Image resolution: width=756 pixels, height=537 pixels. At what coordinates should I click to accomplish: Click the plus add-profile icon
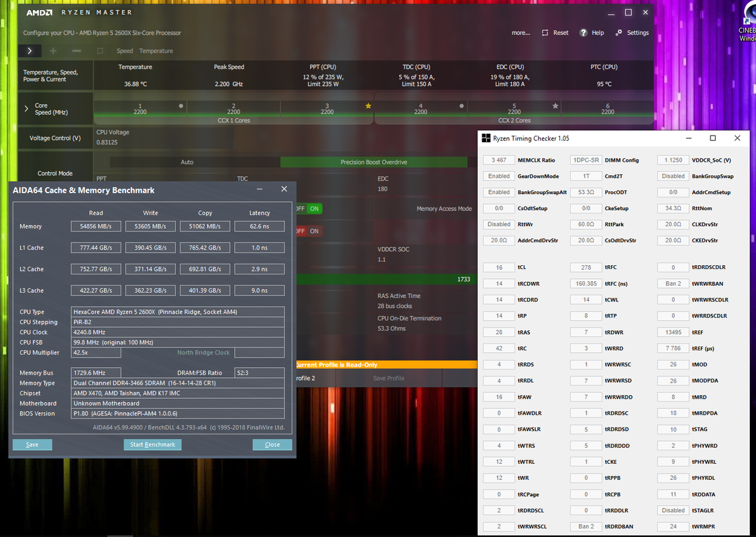tap(53, 50)
